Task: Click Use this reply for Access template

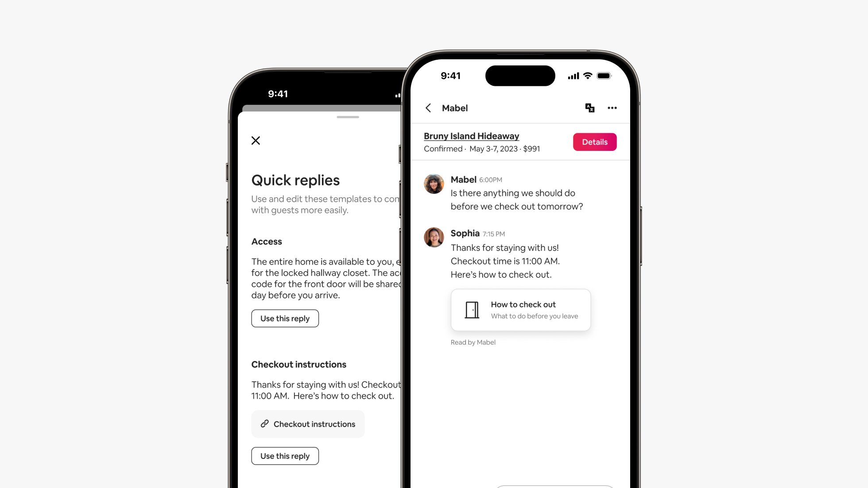Action: pos(285,318)
